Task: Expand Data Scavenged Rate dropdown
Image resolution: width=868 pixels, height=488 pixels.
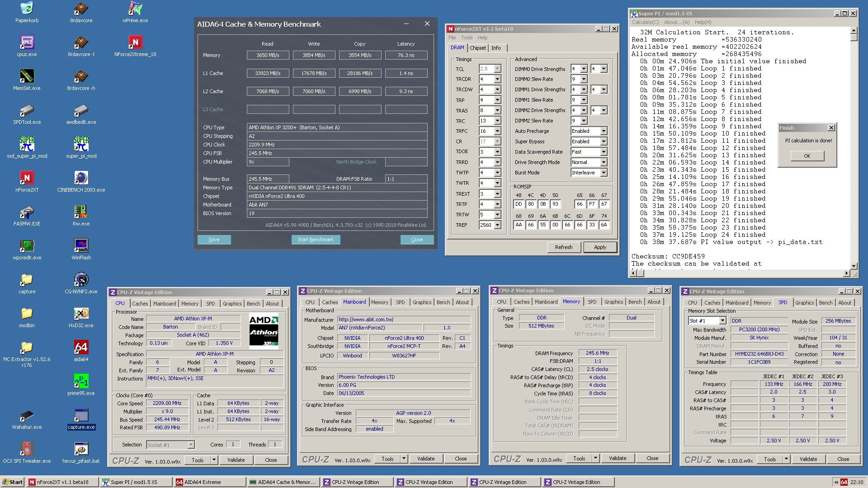Action: pos(603,152)
